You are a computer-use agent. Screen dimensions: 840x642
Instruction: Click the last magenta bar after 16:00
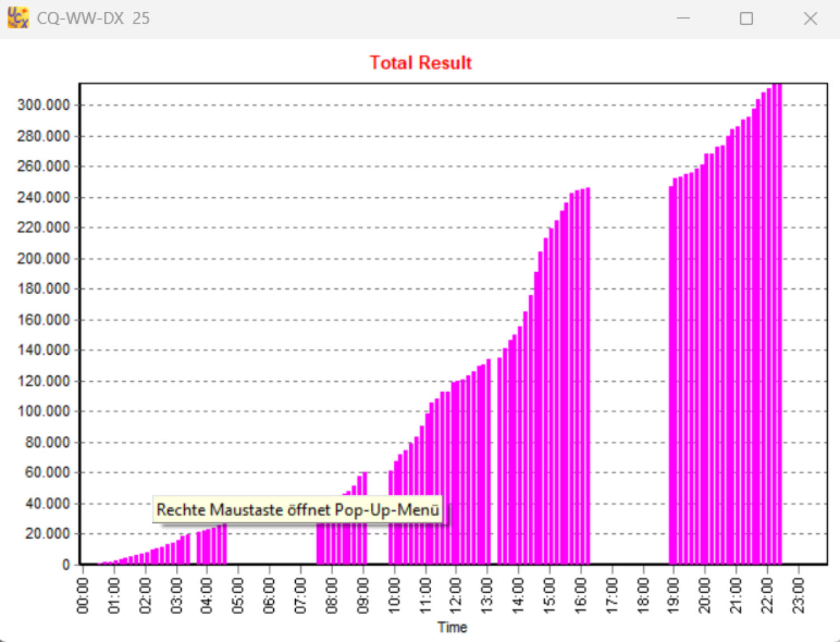coord(587,375)
